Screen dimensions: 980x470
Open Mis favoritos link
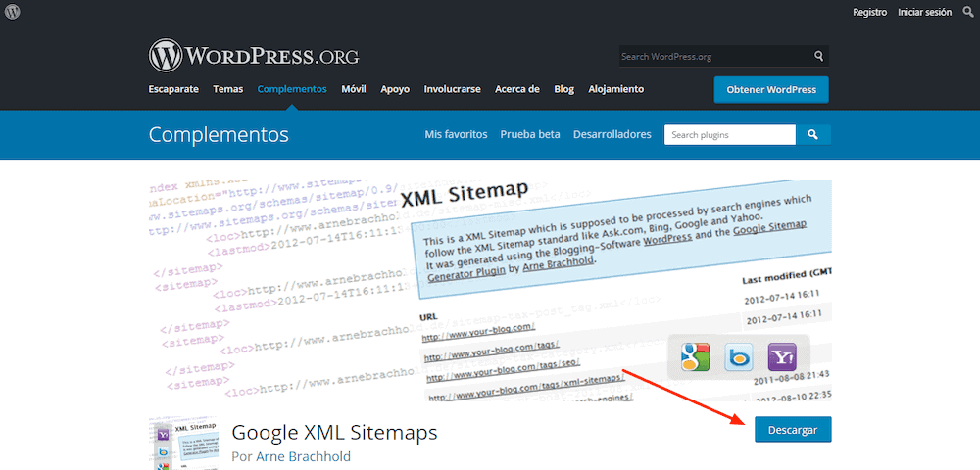[x=456, y=135]
